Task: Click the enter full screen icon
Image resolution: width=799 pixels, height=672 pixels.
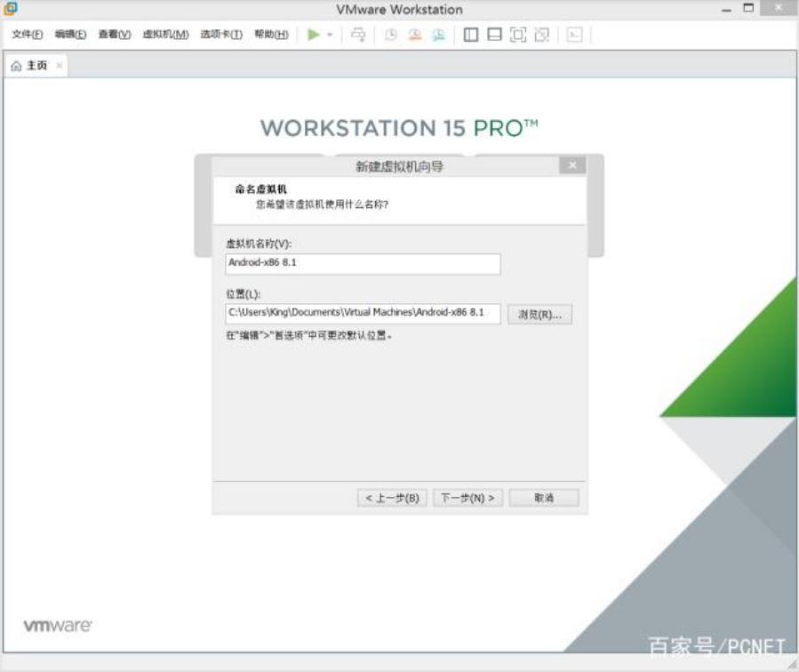Action: coord(518,35)
